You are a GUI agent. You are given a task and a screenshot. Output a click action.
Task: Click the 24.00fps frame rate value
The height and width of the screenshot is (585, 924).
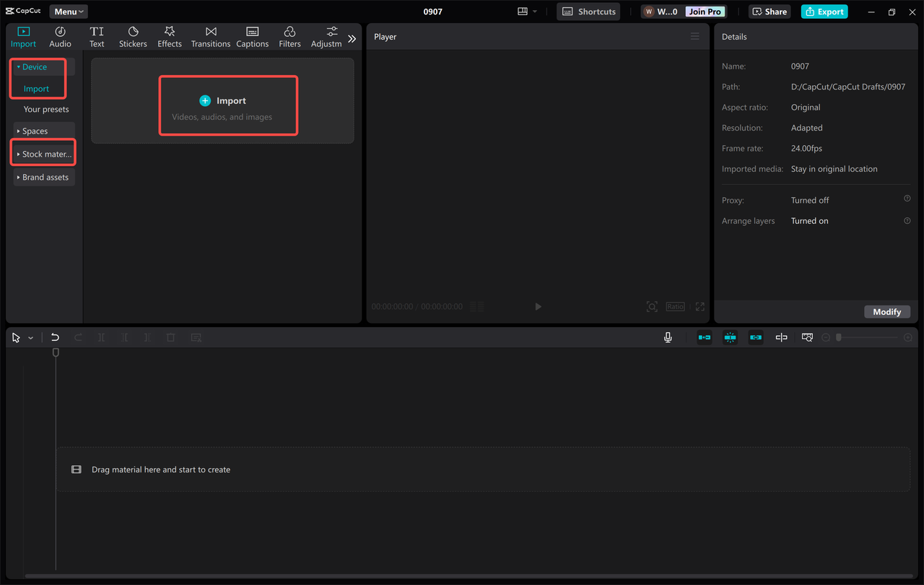click(806, 148)
